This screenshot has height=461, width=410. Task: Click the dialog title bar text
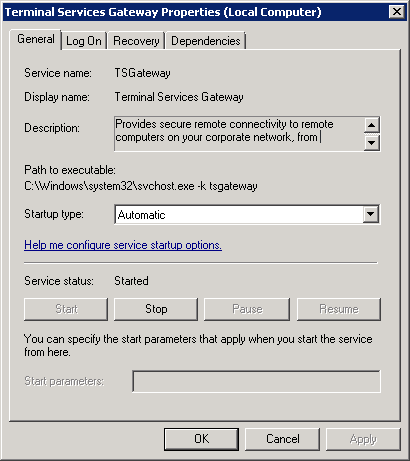click(x=163, y=12)
